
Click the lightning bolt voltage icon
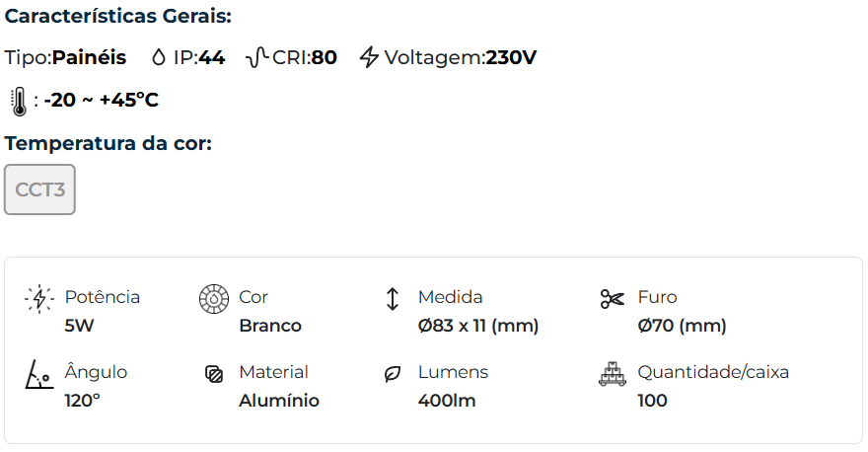click(x=369, y=57)
